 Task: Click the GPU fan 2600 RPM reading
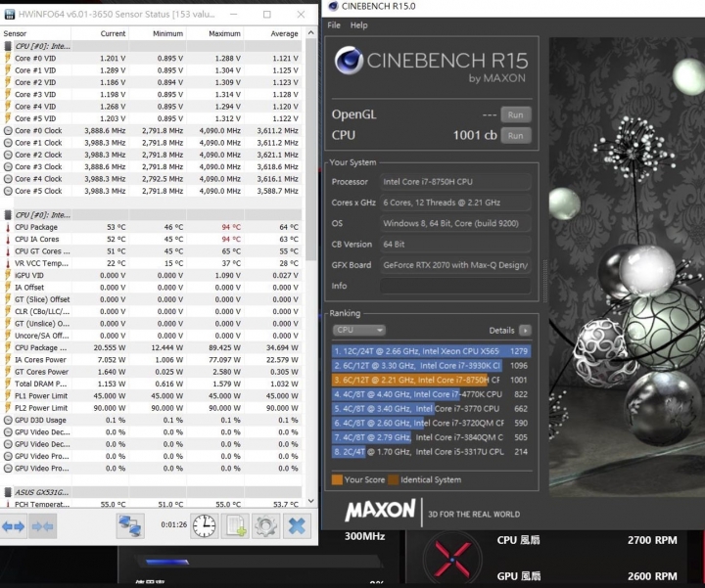pyautogui.click(x=652, y=576)
